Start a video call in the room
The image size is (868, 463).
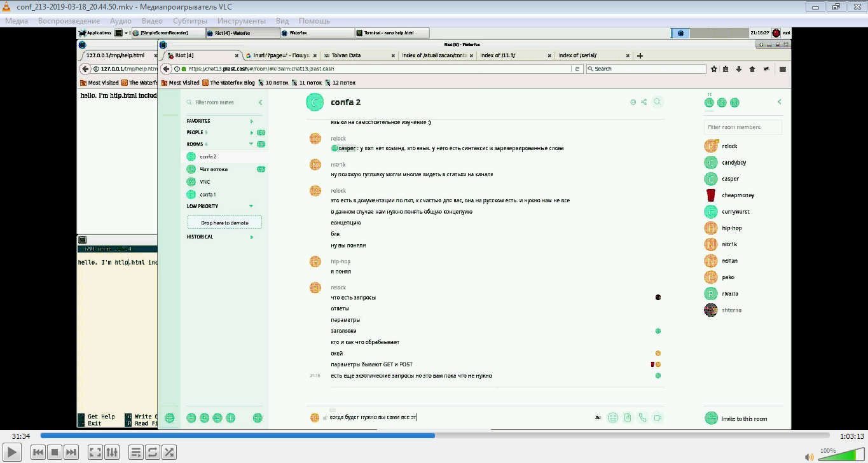pos(658,418)
